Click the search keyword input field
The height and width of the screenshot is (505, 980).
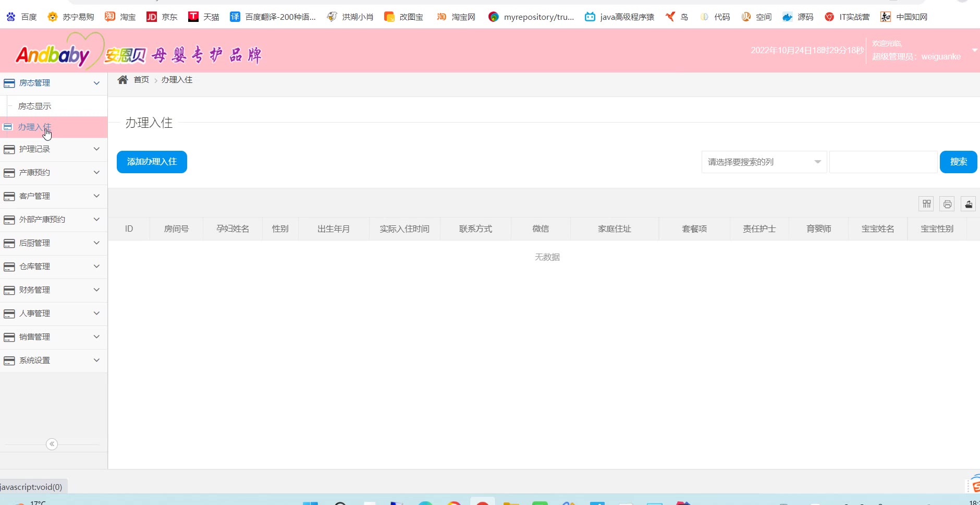point(883,162)
